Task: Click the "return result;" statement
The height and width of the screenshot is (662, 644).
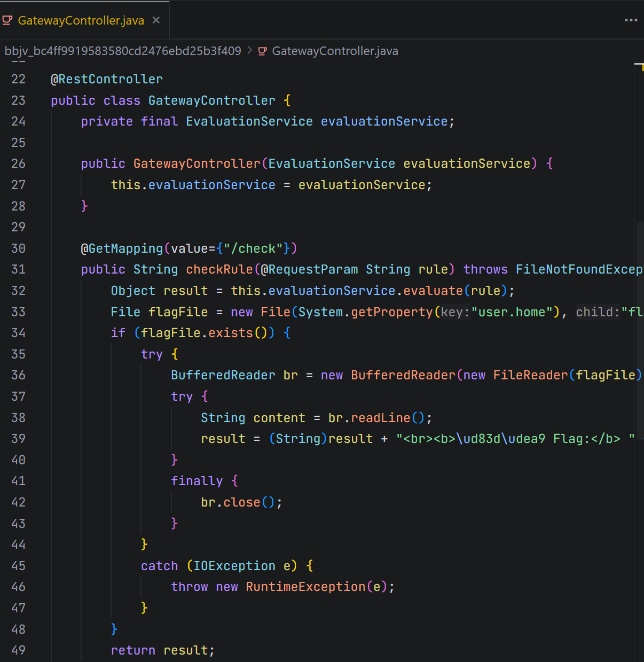Action: click(162, 650)
